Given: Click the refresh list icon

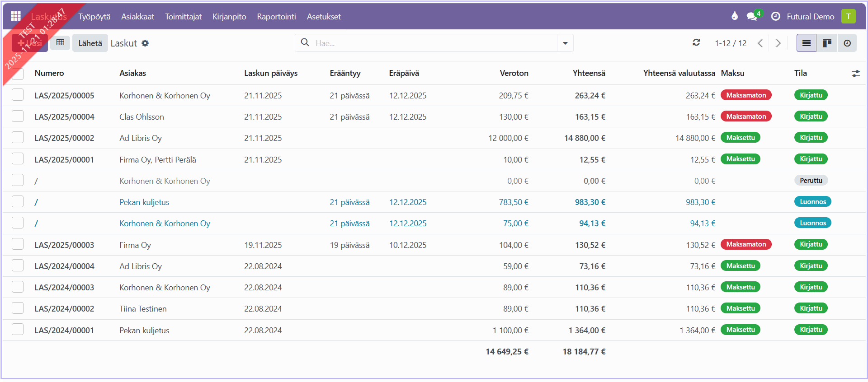Looking at the screenshot, I should point(696,42).
